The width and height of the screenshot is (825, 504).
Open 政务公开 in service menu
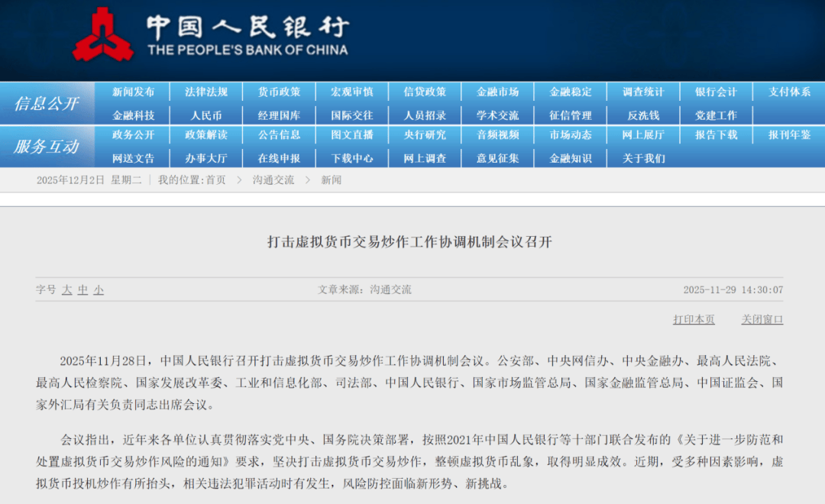[x=133, y=135]
